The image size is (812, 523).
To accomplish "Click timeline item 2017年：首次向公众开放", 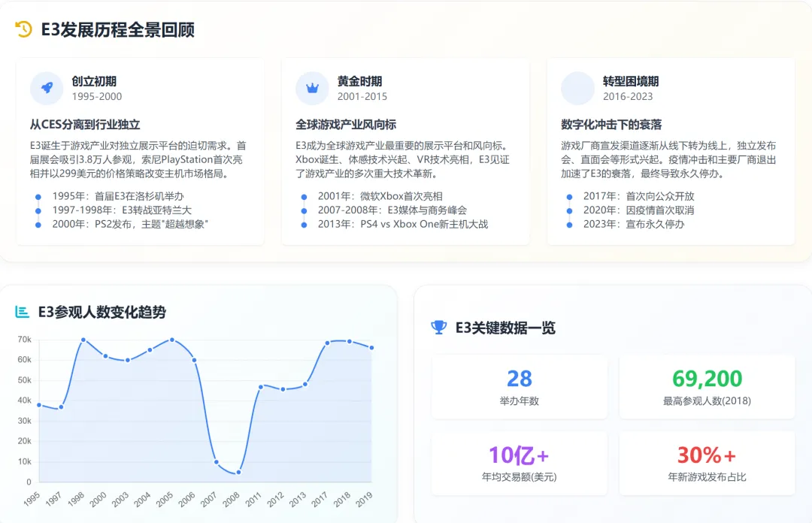I will coord(638,196).
